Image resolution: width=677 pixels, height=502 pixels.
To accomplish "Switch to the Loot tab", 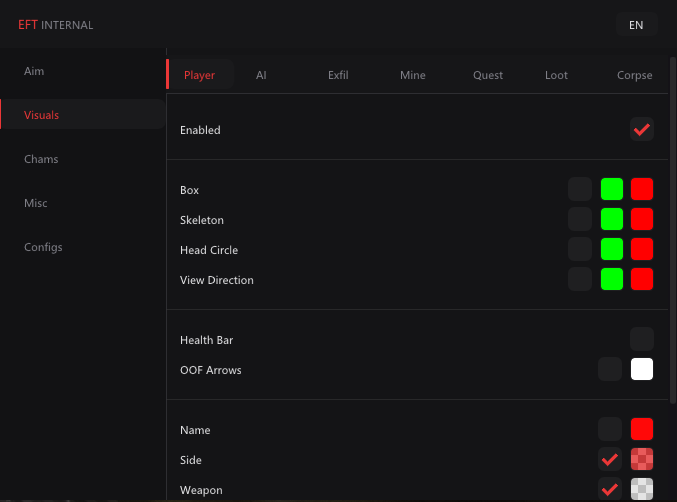I will (x=556, y=75).
